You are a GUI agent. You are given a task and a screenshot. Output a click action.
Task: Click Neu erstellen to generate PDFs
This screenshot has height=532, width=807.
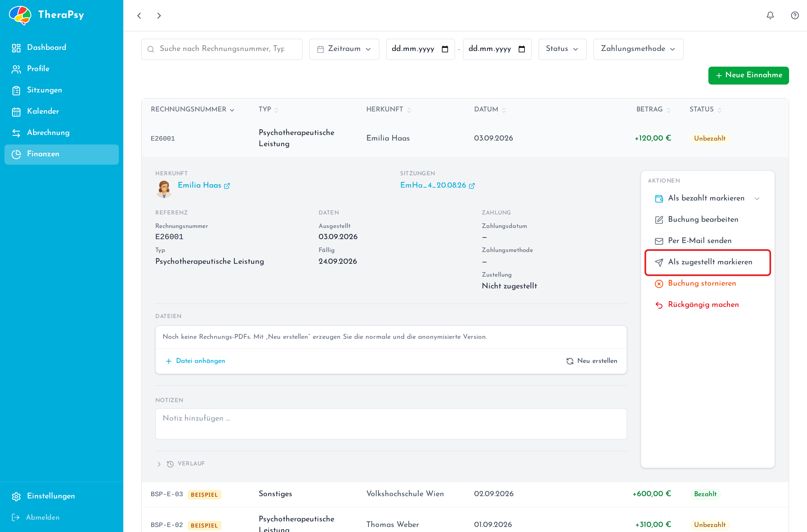coord(592,361)
